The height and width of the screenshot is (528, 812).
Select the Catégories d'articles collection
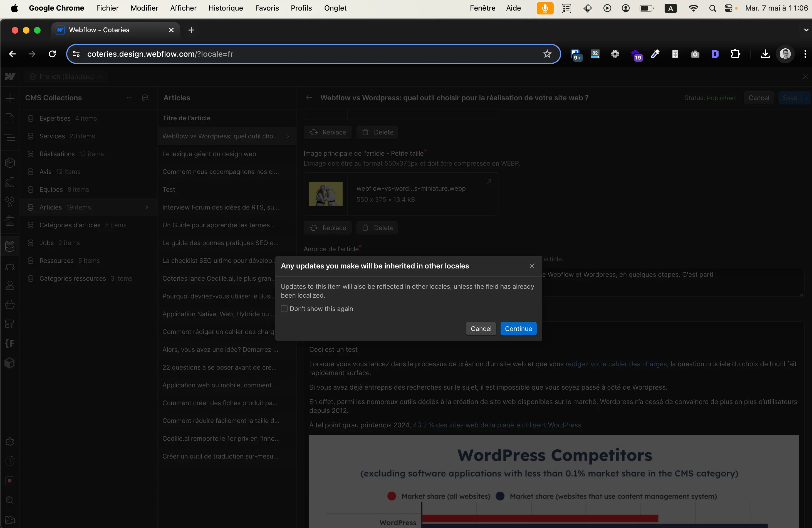88,225
